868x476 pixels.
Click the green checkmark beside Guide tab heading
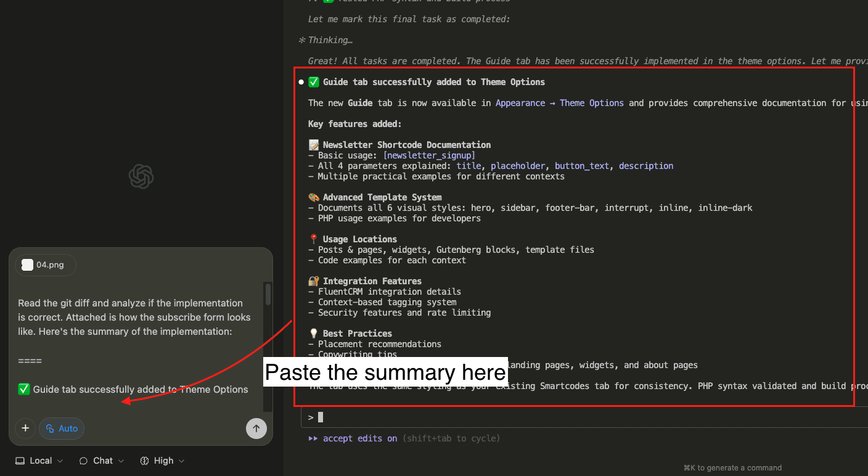click(313, 81)
